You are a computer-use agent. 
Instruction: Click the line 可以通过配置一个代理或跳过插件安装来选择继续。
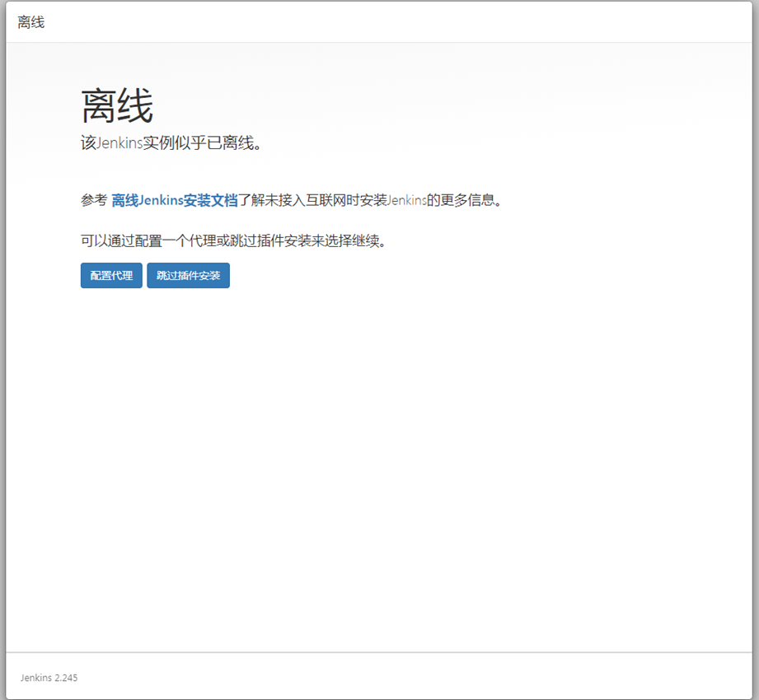(233, 240)
